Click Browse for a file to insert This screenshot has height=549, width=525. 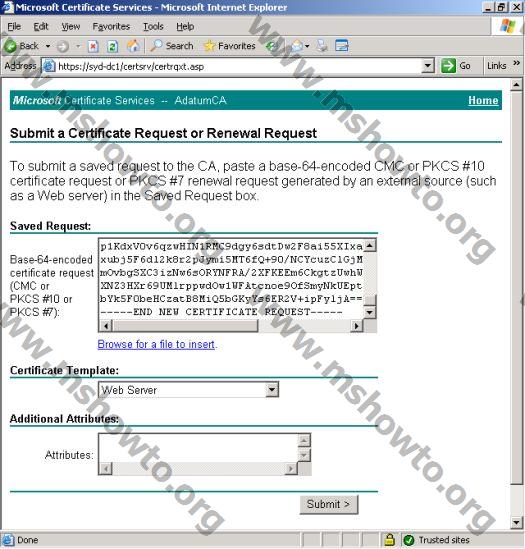[156, 345]
